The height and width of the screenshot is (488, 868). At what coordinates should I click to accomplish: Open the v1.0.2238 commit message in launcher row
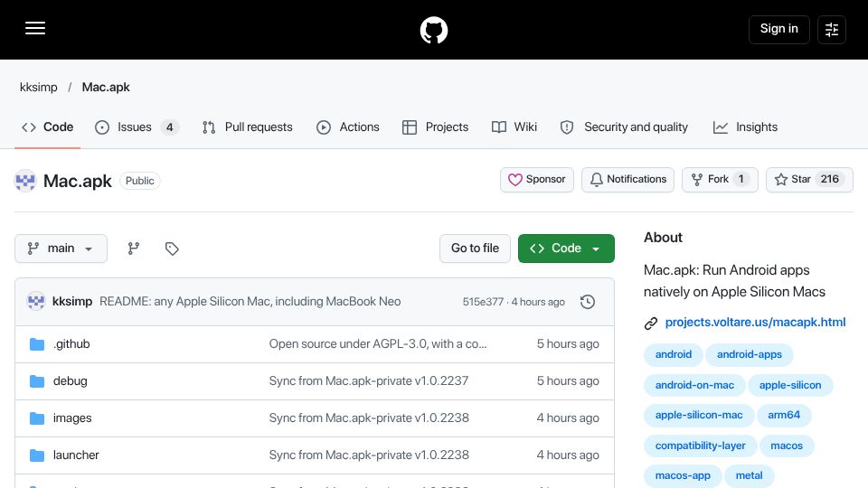tap(369, 455)
